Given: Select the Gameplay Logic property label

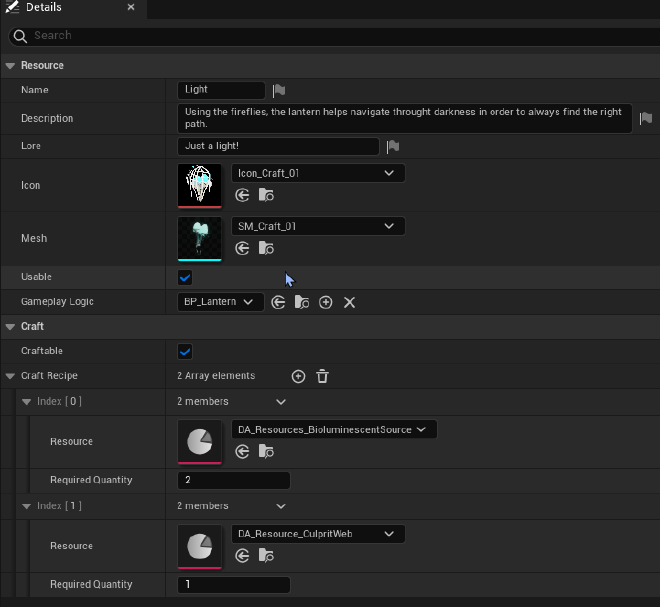Looking at the screenshot, I should pos(57,302).
